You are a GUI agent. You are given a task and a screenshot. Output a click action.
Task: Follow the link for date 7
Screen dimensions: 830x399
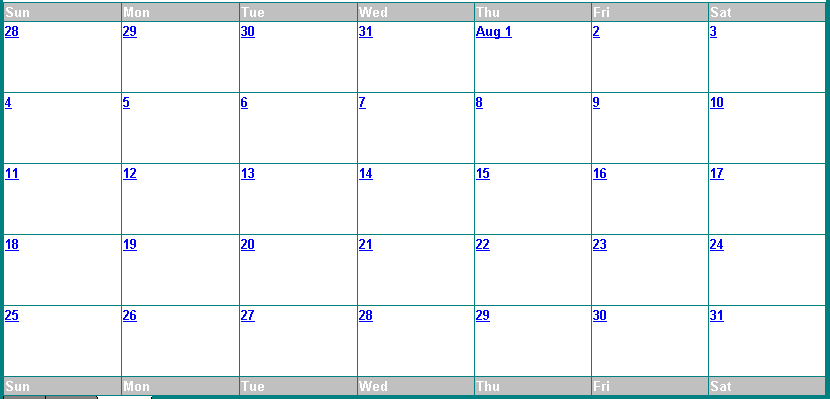[362, 103]
